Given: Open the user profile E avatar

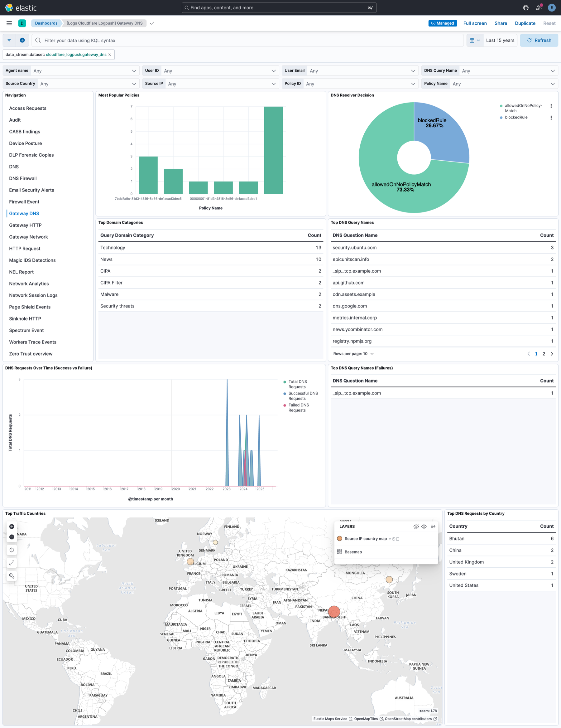Looking at the screenshot, I should pyautogui.click(x=552, y=8).
